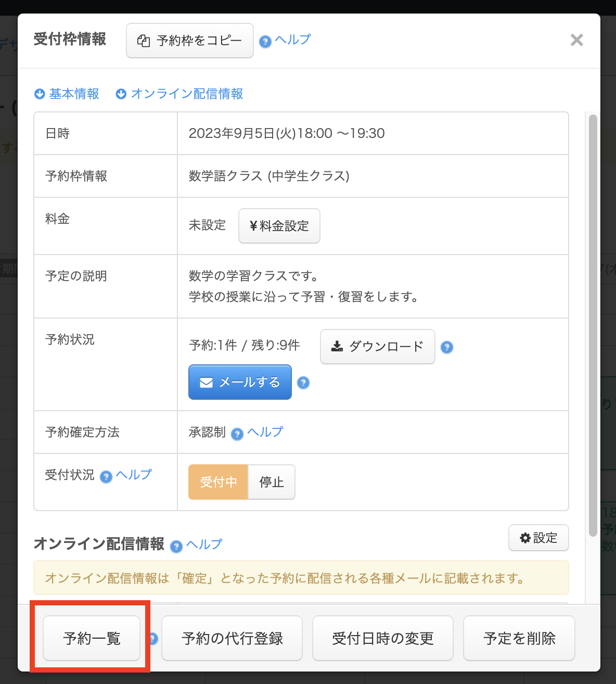The width and height of the screenshot is (616, 684).
Task: Click the help icon beside the オンライン配信情報 heading
Action: click(176, 546)
